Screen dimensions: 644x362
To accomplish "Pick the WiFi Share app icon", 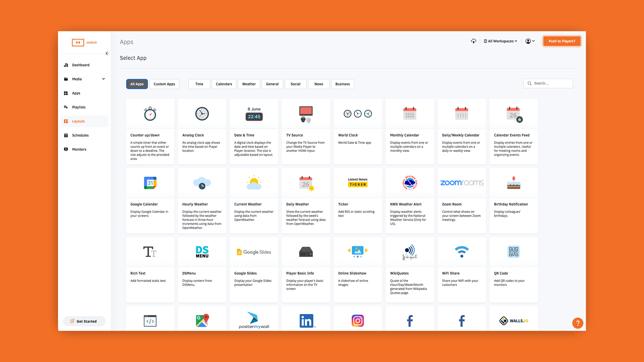I will (x=462, y=252).
